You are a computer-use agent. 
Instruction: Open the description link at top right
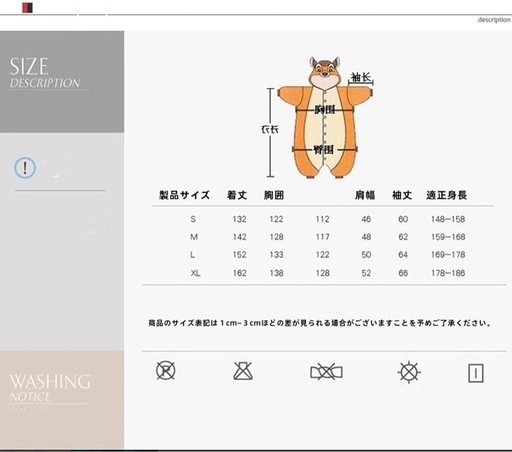click(494, 20)
